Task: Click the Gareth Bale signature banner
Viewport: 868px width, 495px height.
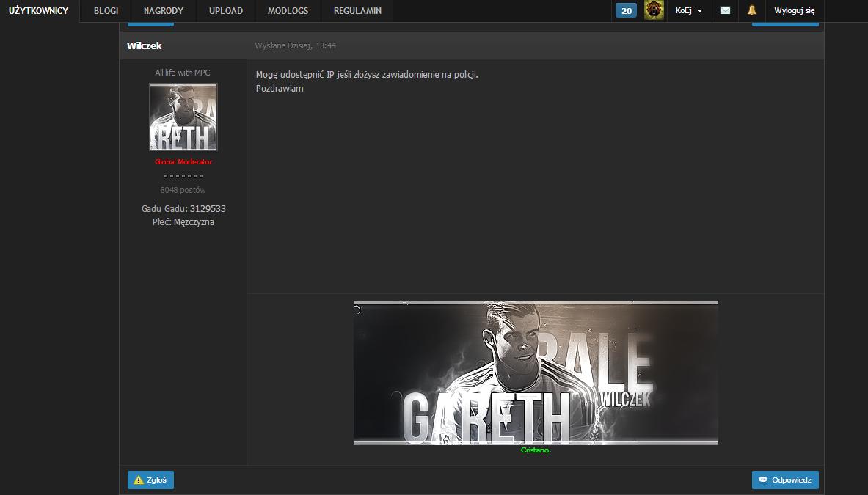Action: coord(536,373)
